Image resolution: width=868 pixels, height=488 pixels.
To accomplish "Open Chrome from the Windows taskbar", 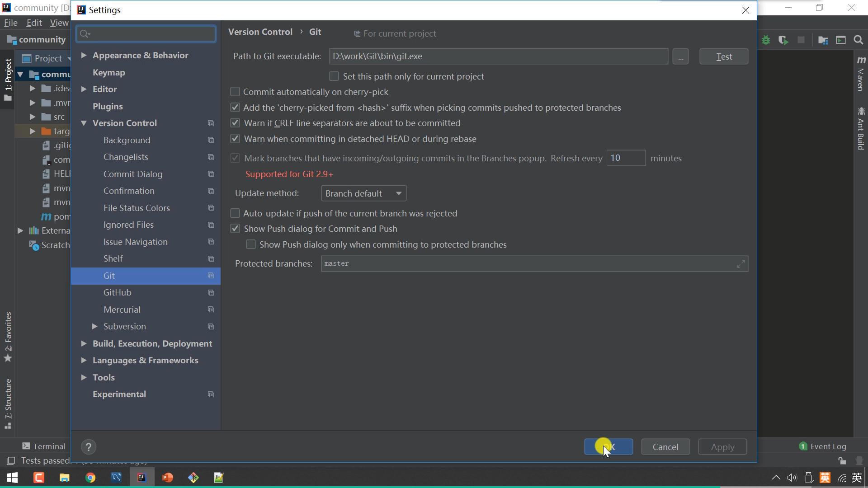I will 90,478.
